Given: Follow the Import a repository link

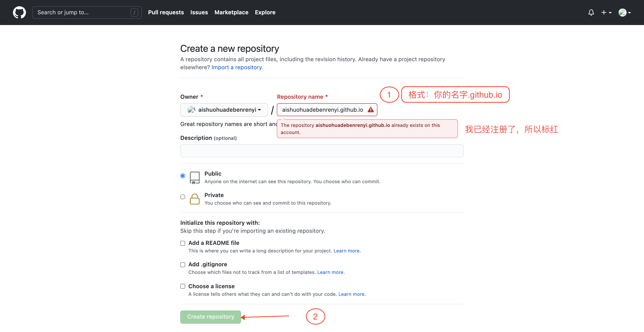Looking at the screenshot, I should [237, 67].
